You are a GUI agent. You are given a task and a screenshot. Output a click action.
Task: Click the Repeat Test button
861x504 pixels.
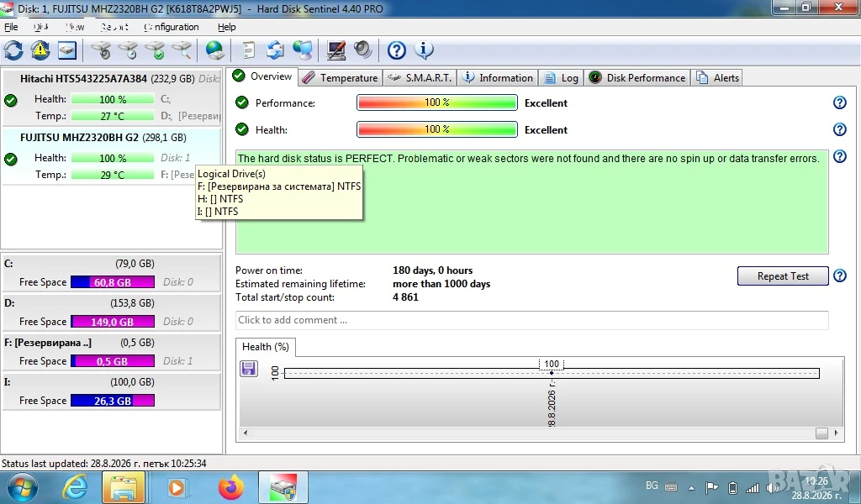coord(783,276)
